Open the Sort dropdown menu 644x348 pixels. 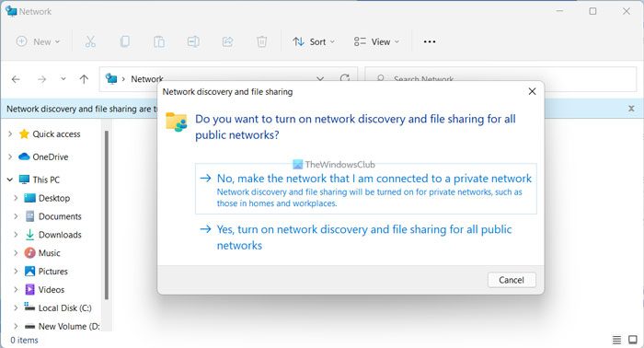[314, 41]
